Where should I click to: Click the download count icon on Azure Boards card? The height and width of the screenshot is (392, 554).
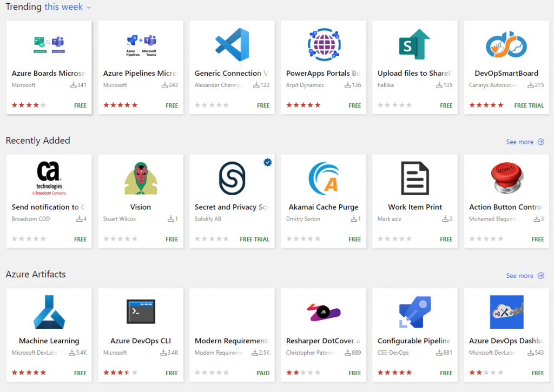(73, 85)
